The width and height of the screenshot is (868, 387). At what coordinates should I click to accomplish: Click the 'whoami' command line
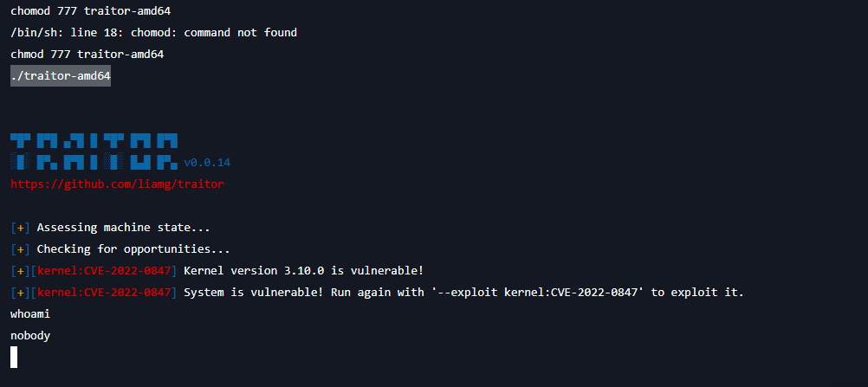coord(30,314)
